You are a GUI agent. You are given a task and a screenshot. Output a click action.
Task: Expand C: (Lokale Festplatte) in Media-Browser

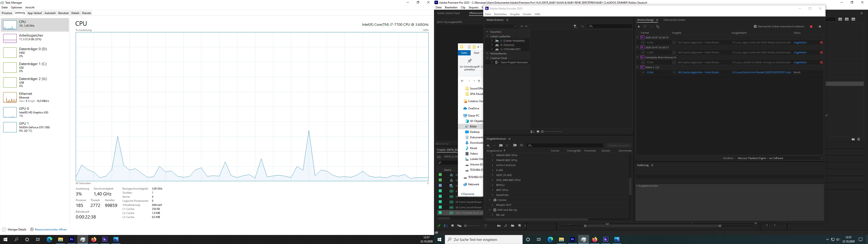coord(492,41)
